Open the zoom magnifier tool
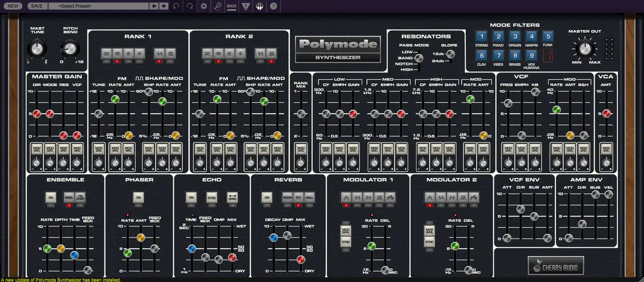Screen dimensions: 644x282 pyautogui.click(x=217, y=6)
